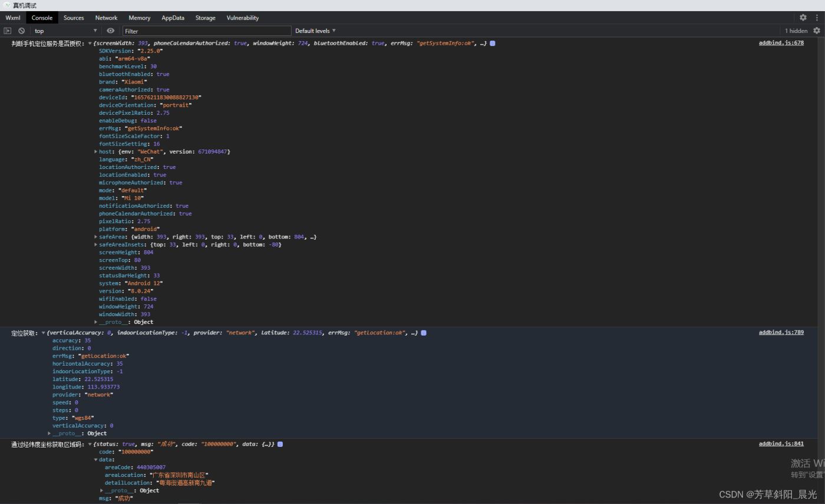Viewport: 825px width, 504px height.
Task: Select the SDKVersion "2.25.0" row
Action: (x=131, y=51)
